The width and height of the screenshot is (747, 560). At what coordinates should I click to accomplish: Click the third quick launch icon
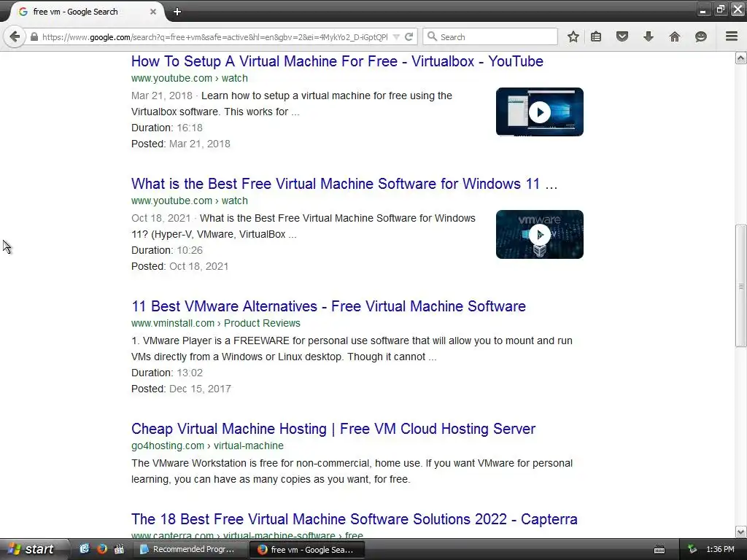(x=119, y=549)
